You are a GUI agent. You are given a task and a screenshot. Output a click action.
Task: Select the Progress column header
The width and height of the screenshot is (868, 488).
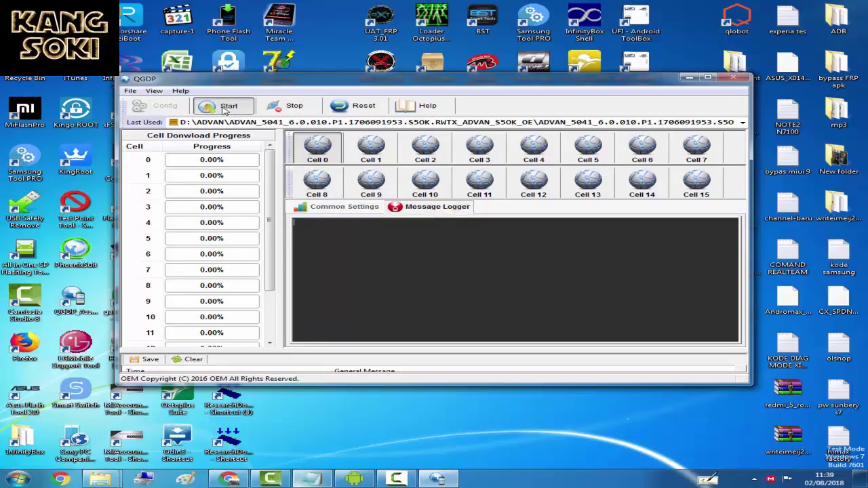pos(212,146)
